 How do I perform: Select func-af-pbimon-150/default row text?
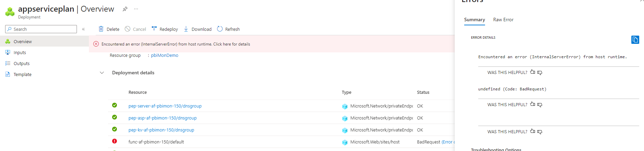(x=156, y=142)
